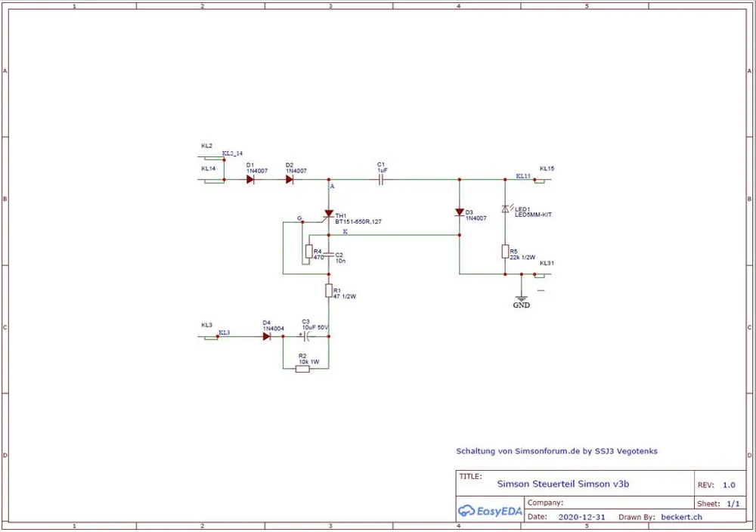Select the 10uF 50V value text
The height and width of the screenshot is (532, 756).
[x=315, y=327]
